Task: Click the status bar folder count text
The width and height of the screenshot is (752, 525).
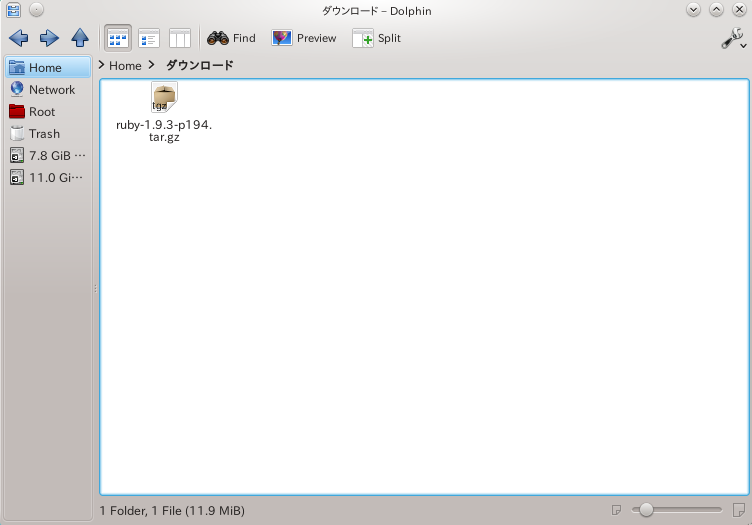Action: [x=172, y=511]
